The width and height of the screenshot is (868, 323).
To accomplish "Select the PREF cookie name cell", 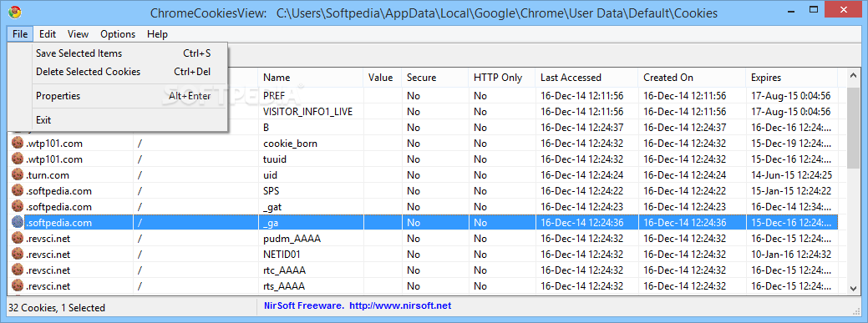I will point(274,96).
